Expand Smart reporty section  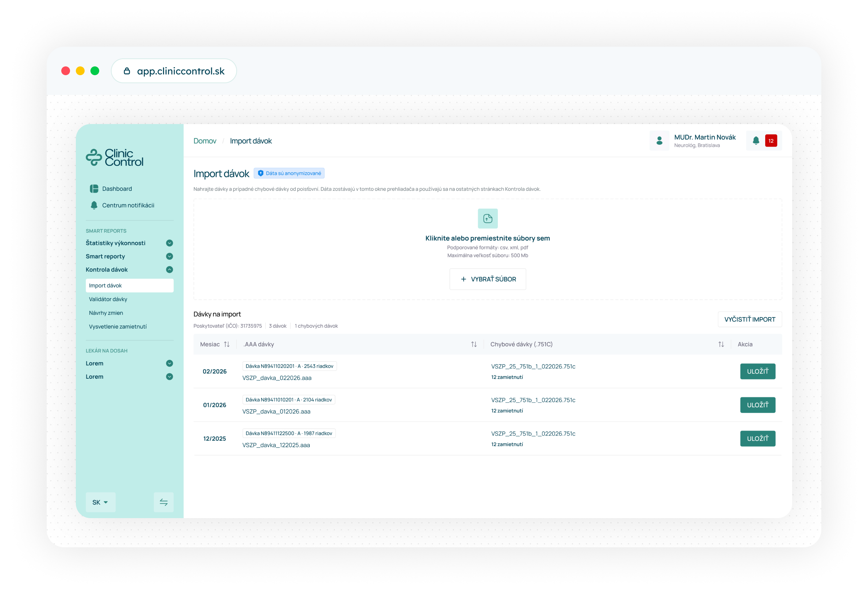pyautogui.click(x=169, y=256)
